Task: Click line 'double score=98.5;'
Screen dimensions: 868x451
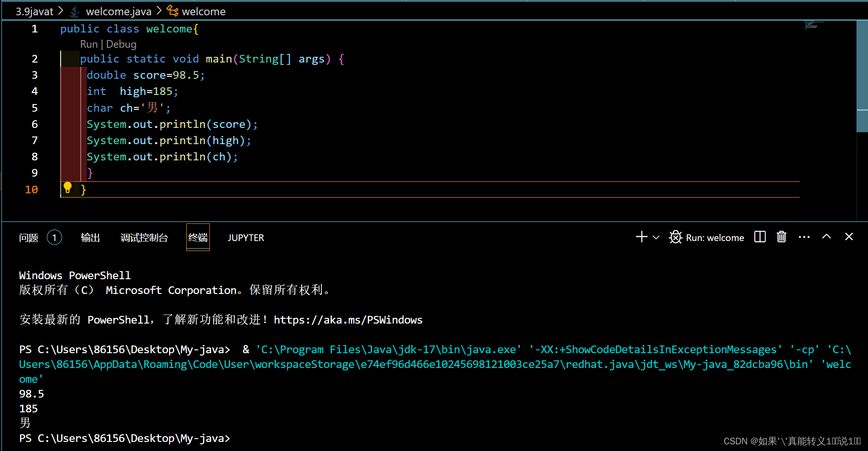Action: [x=146, y=75]
